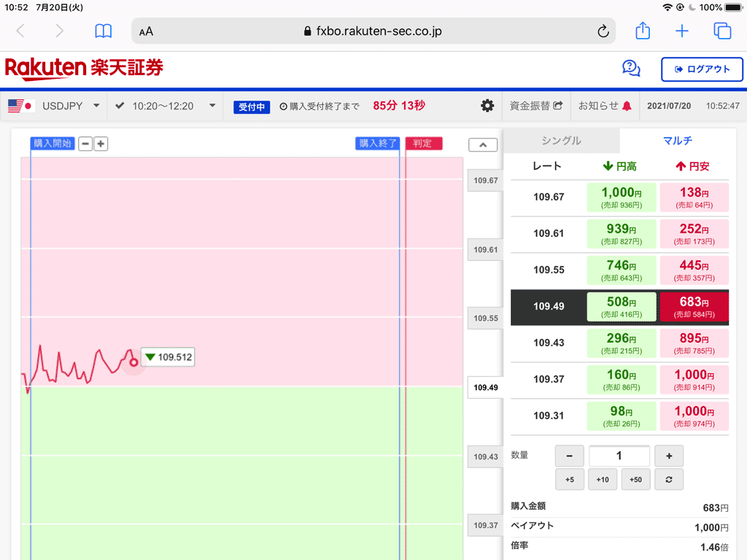This screenshot has width=747, height=560.
Task: Open the 10:20〜12:20 session dropdown
Action: (x=212, y=105)
